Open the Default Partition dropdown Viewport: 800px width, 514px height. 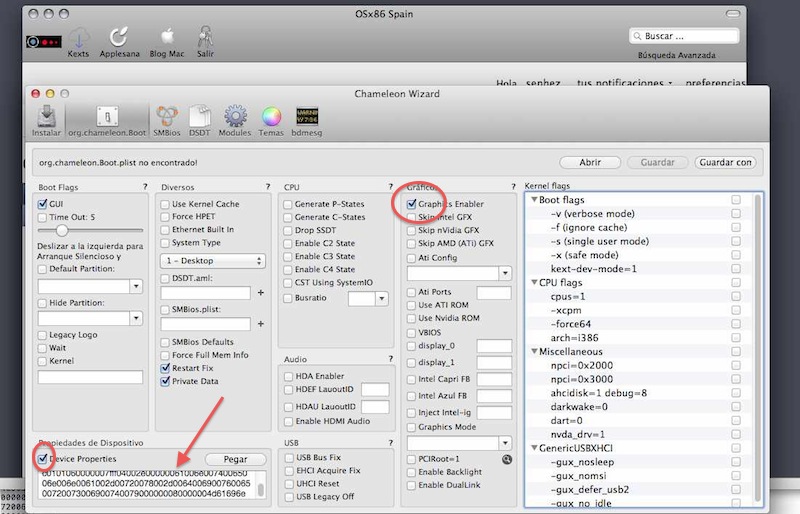tap(136, 286)
